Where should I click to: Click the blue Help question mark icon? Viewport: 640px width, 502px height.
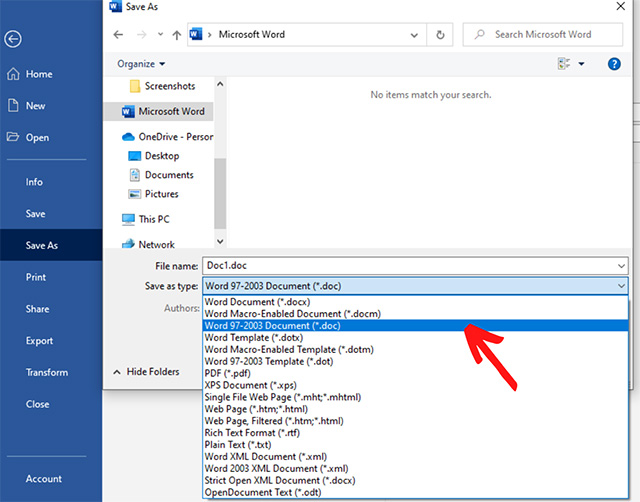tap(615, 64)
